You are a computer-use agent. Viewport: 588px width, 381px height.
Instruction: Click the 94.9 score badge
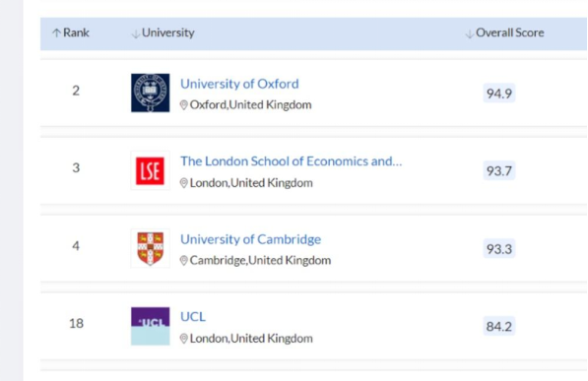coord(499,93)
